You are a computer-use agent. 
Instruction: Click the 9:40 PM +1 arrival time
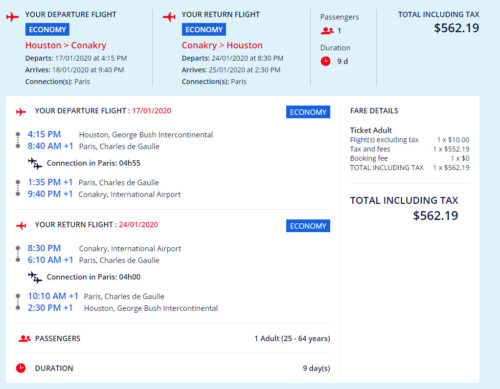[x=50, y=194]
